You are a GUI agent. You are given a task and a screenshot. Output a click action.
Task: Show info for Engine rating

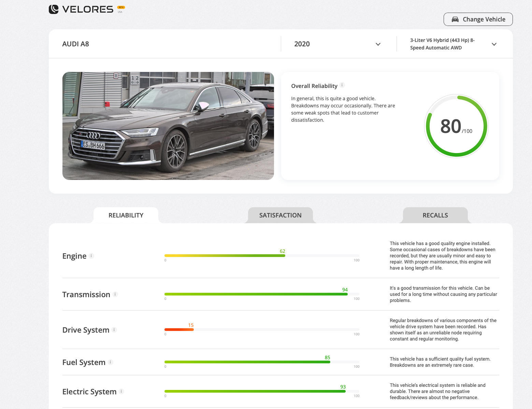(x=91, y=256)
